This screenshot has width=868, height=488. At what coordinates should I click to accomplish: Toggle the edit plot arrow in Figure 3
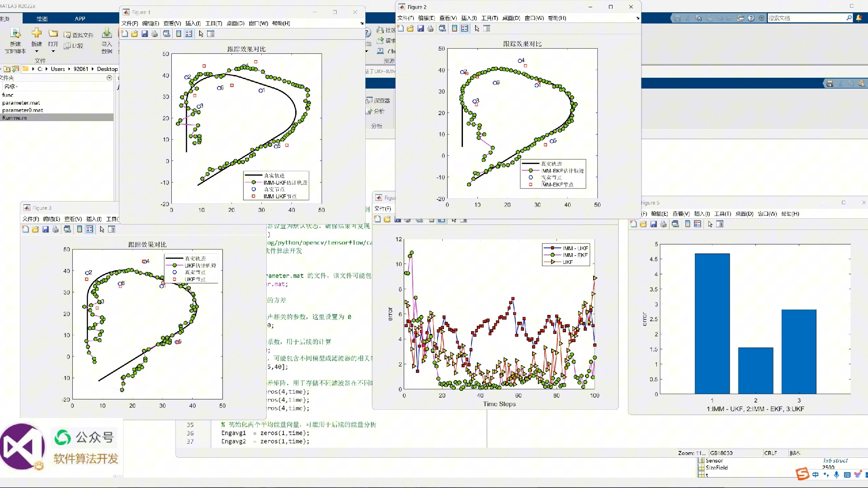pos(102,230)
